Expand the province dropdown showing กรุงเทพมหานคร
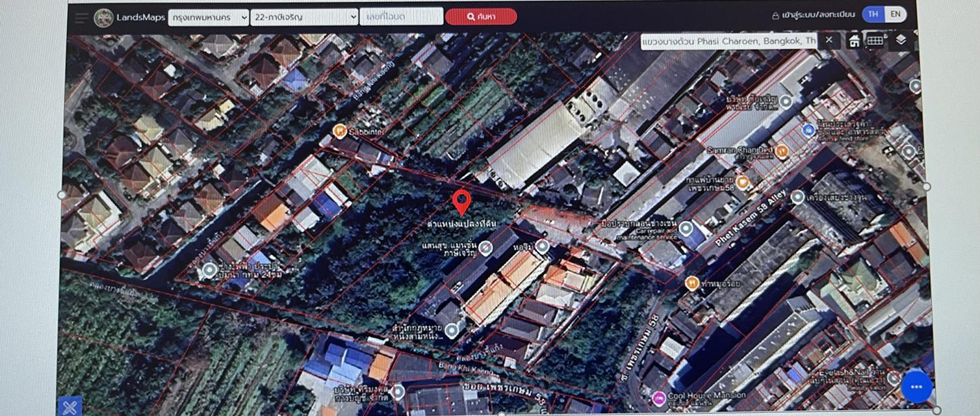This screenshot has height=416, width=980. point(208,18)
